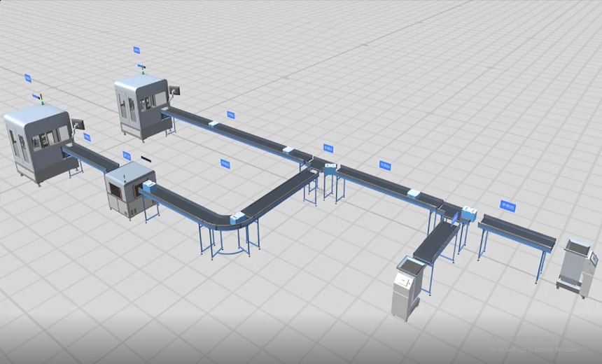Click the box nearest the rear machine
This screenshot has height=364, width=602.
(x=213, y=124)
